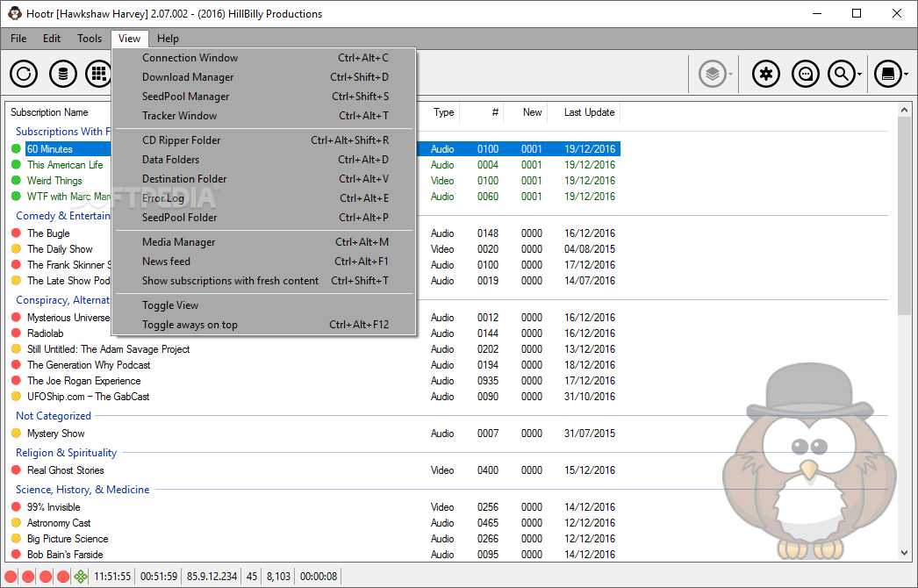Click the Subscription Name column header
This screenshot has width=918, height=588.
point(49,112)
